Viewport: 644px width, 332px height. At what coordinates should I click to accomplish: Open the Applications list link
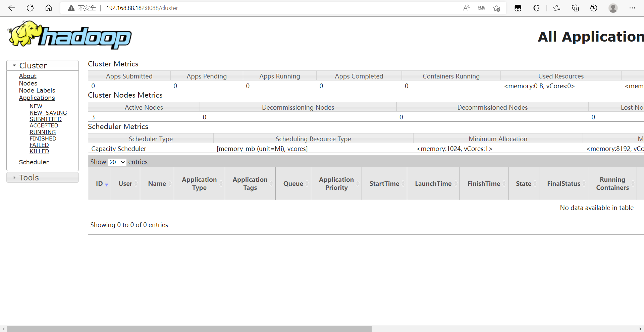(37, 98)
